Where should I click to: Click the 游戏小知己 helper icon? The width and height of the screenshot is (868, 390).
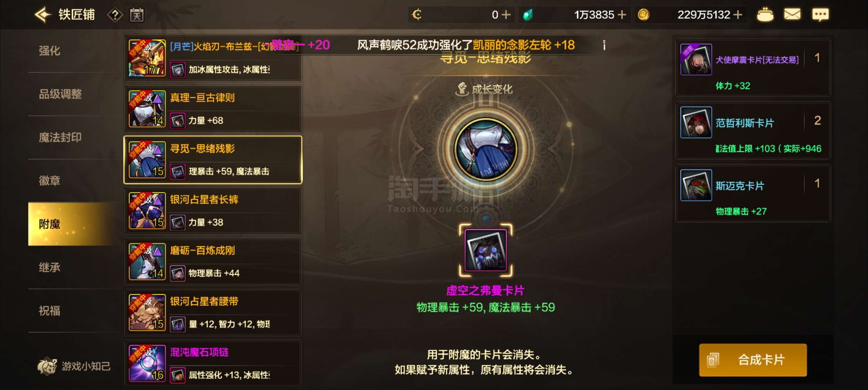click(x=47, y=366)
